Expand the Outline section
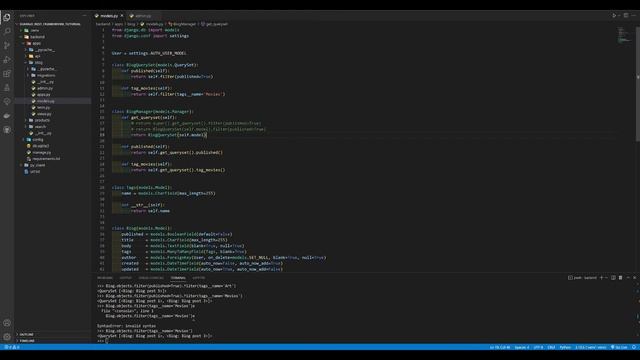 click(26, 334)
